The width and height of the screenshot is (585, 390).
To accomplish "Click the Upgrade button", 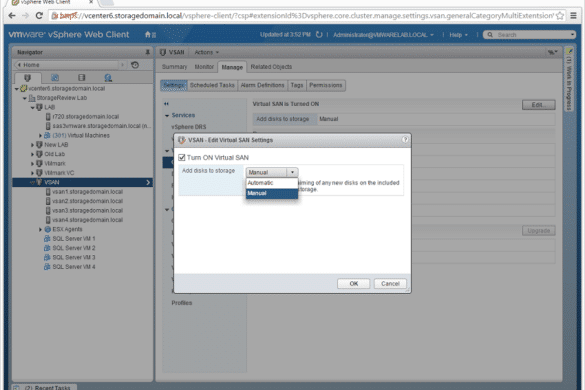I will pos(539,231).
